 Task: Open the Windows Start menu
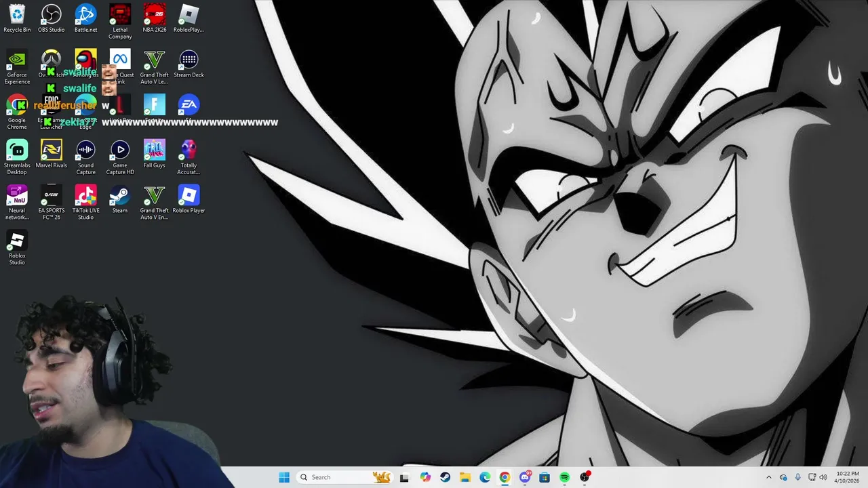pos(284,477)
